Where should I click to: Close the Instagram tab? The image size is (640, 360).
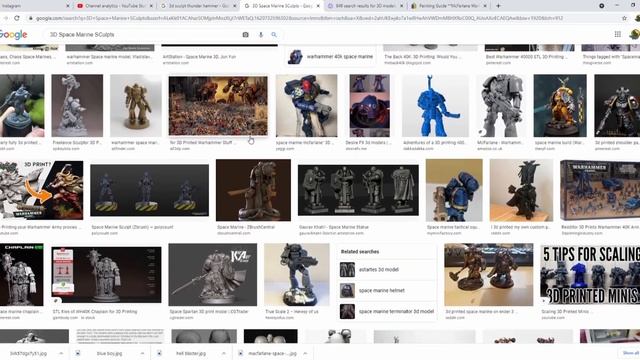click(68, 6)
